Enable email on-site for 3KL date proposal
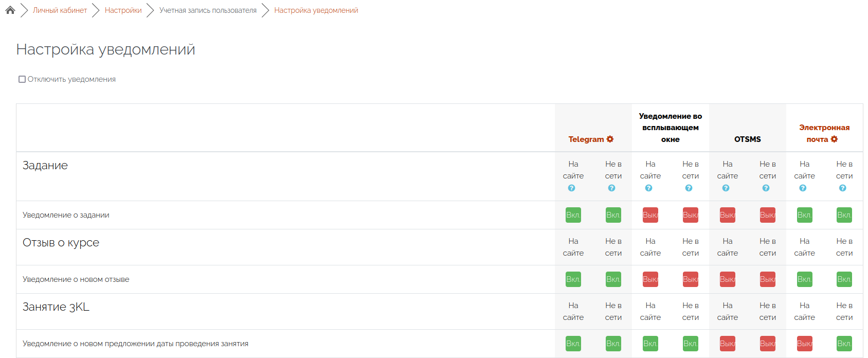Screen dimensions: 868x358 pyautogui.click(x=804, y=344)
